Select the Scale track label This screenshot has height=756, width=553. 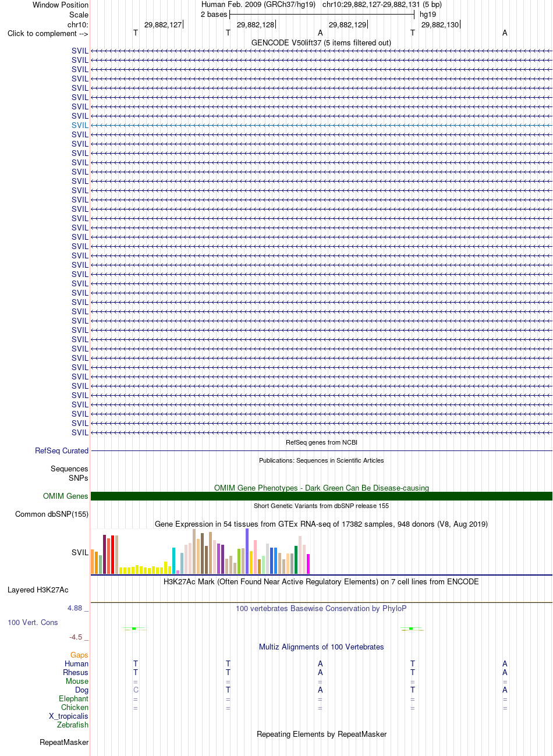click(x=79, y=15)
